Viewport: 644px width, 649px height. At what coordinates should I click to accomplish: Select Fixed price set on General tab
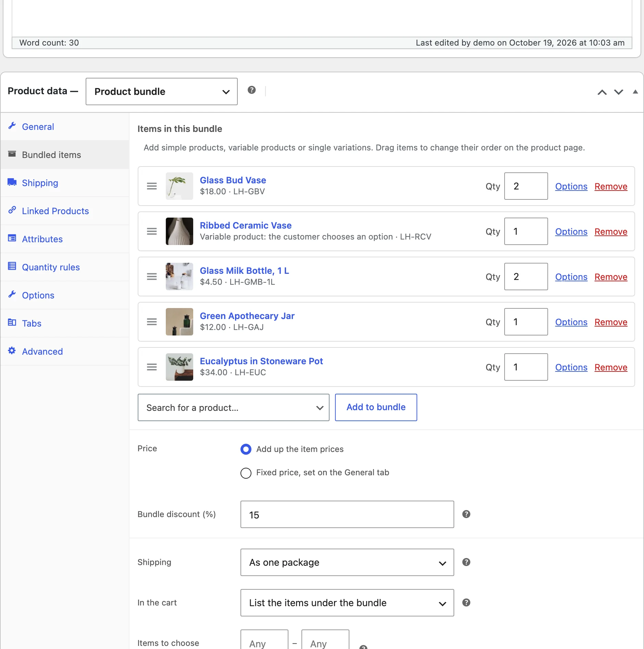point(246,473)
